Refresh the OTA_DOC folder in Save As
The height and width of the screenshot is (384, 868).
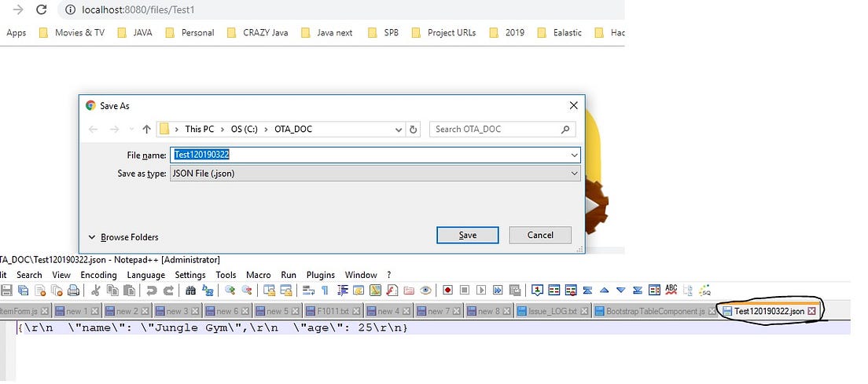click(x=413, y=130)
